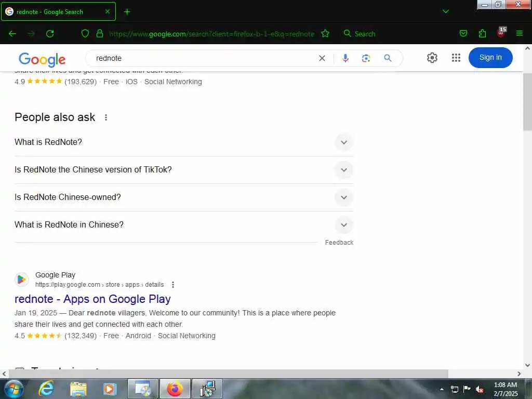This screenshot has height=399, width=532.
Task: Start voice search with the microphone icon
Action: [345, 58]
